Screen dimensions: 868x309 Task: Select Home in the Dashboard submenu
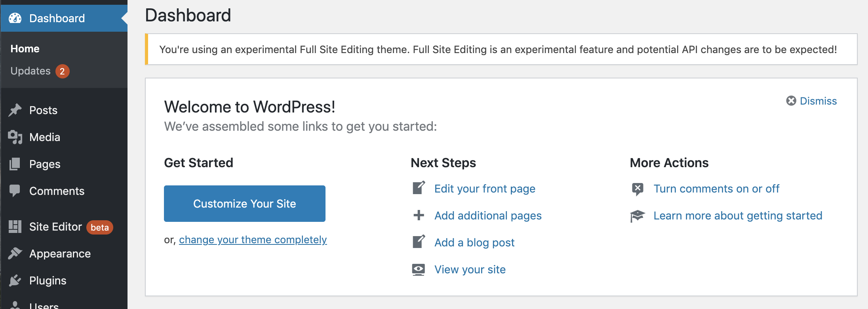coord(25,49)
